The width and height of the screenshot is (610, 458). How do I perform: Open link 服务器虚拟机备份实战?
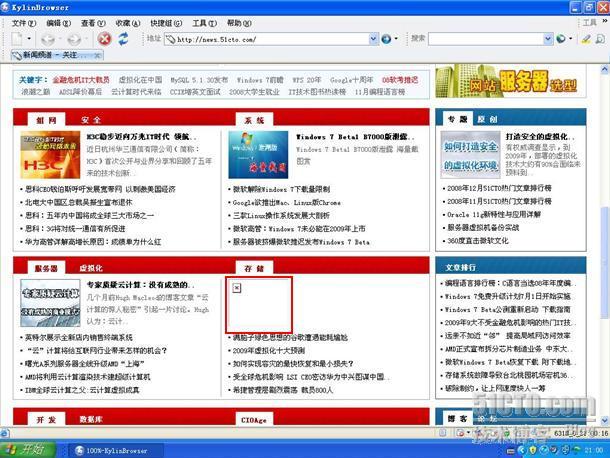(x=483, y=228)
